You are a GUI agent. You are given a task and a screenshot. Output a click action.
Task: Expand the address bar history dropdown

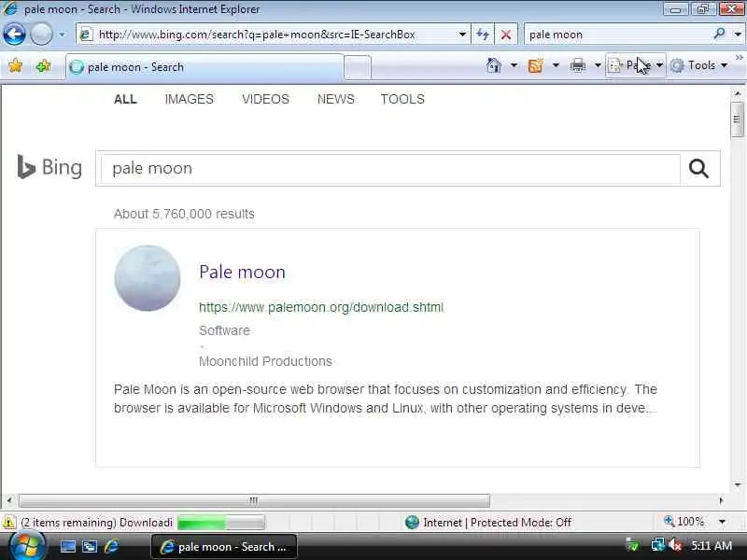[x=462, y=35]
